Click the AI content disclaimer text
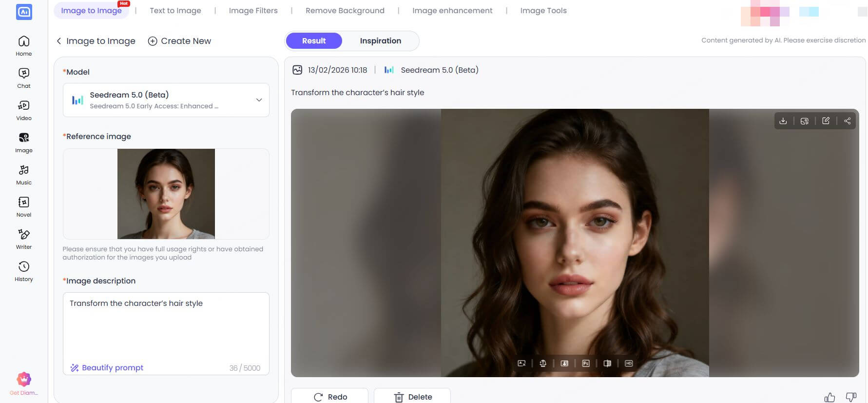 coord(784,40)
